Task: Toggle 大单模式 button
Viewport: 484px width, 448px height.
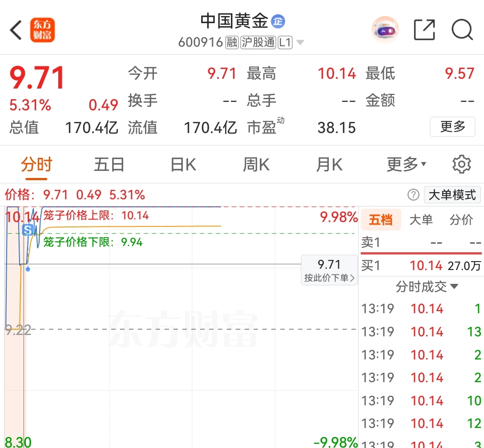Action: [452, 195]
